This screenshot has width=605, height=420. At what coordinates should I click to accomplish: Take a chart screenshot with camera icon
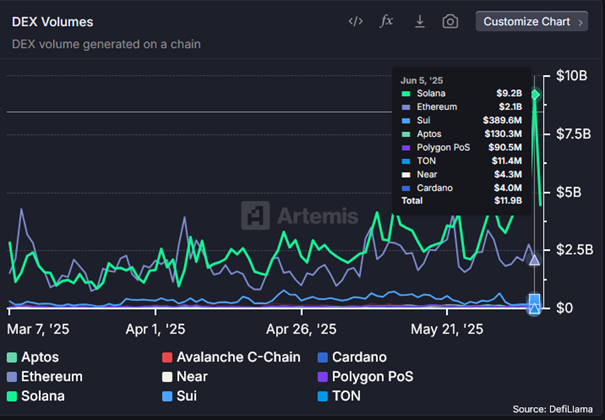[450, 22]
